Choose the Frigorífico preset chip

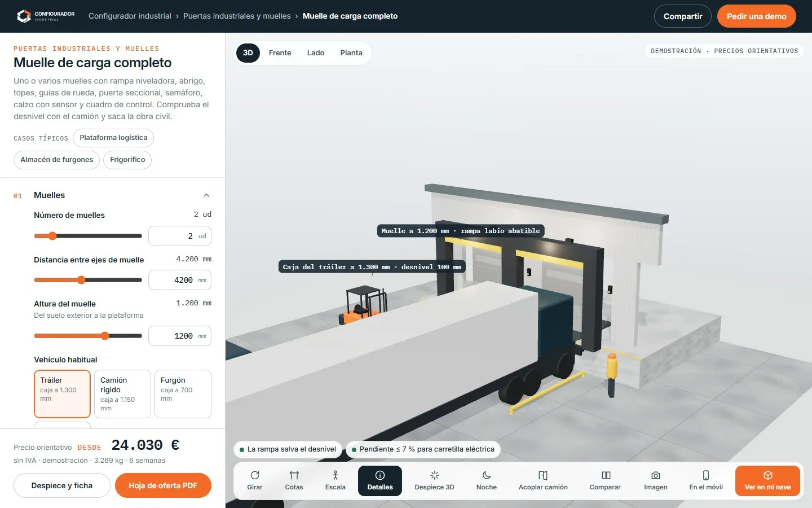127,160
